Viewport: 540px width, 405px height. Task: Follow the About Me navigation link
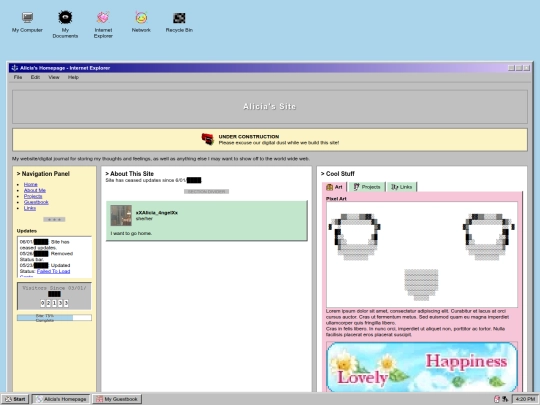[35, 190]
